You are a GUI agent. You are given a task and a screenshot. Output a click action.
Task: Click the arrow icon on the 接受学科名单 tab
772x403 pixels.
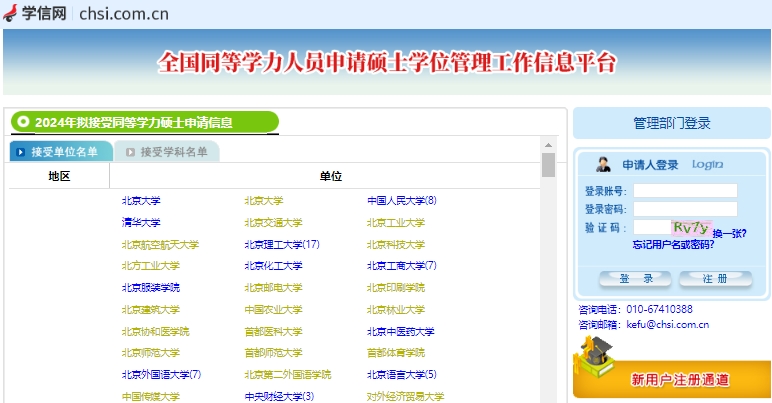pyautogui.click(x=130, y=152)
